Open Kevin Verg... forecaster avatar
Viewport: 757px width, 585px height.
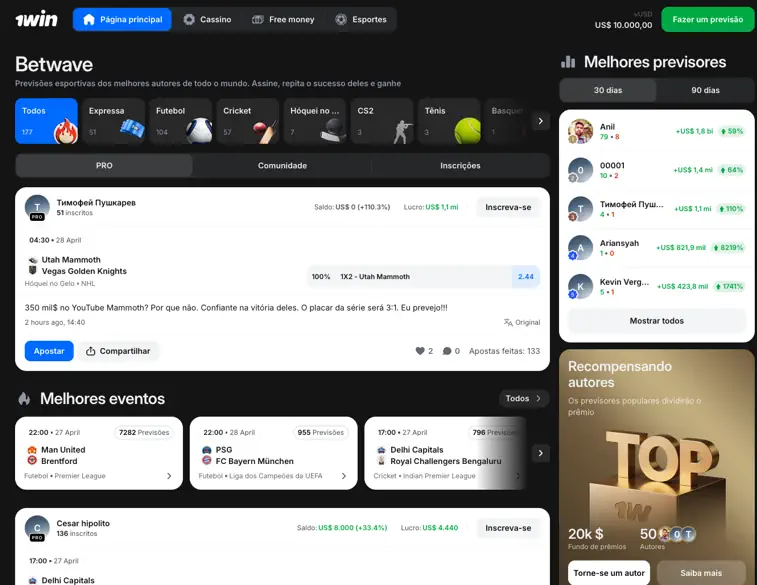(x=580, y=286)
